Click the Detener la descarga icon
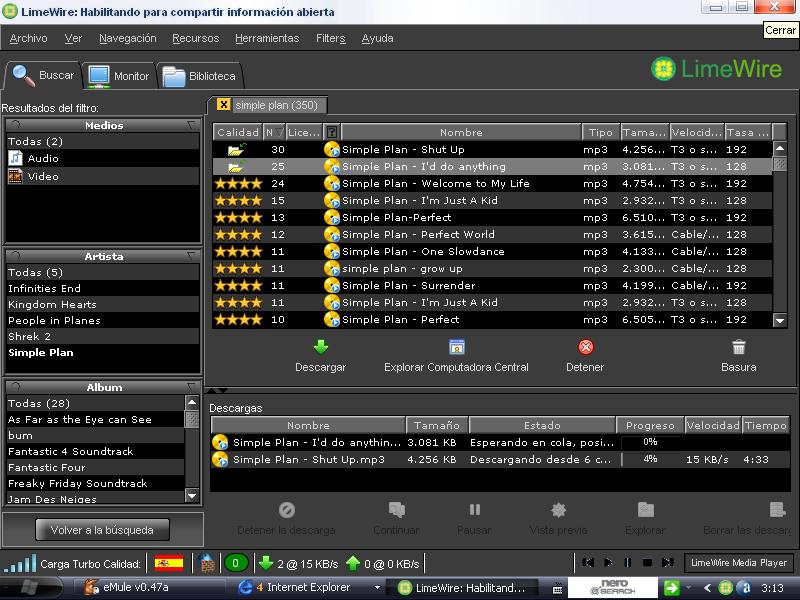 click(287, 510)
